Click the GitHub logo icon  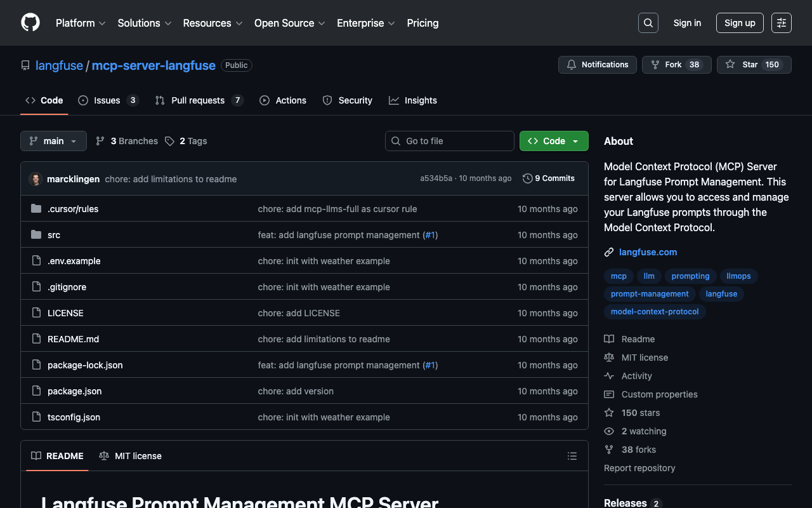click(x=30, y=23)
